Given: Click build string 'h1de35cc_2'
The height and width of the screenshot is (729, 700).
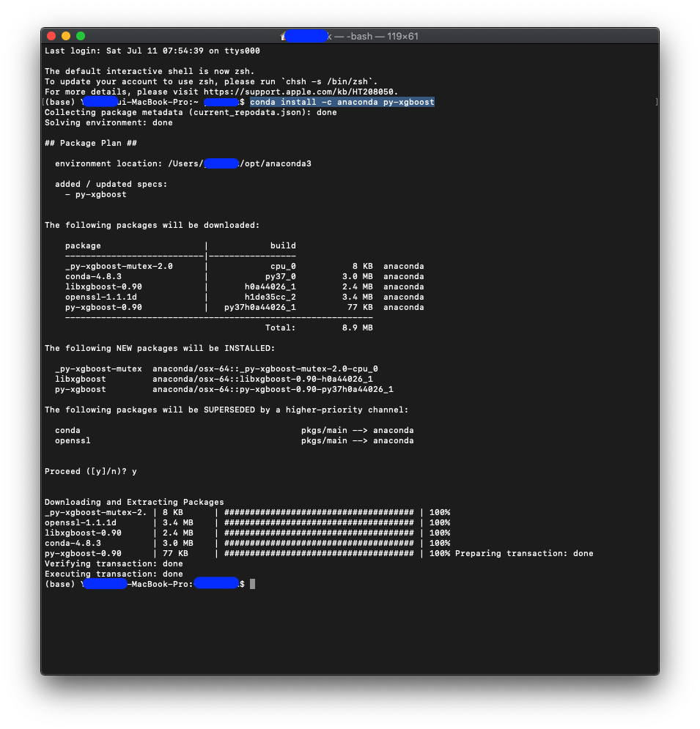Looking at the screenshot, I should tap(270, 297).
